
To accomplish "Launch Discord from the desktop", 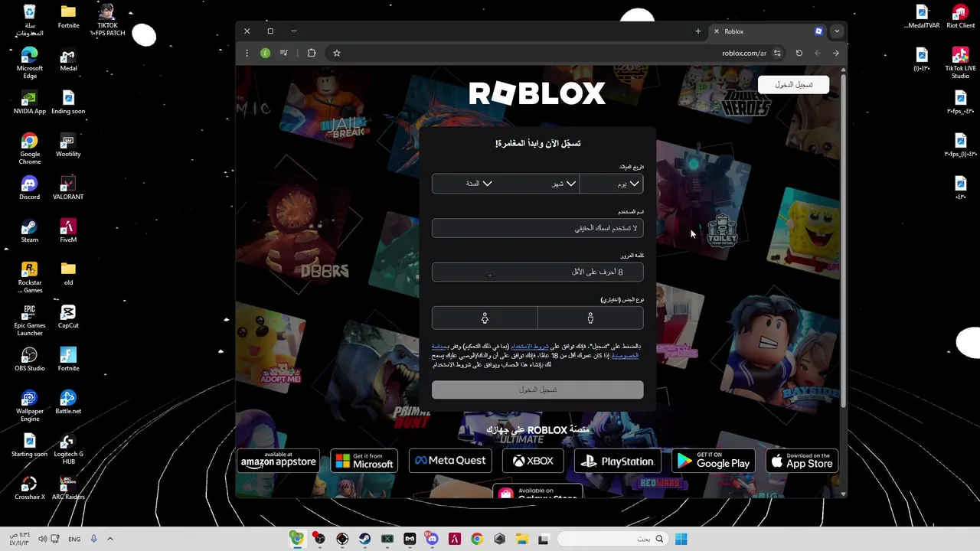I will (29, 189).
